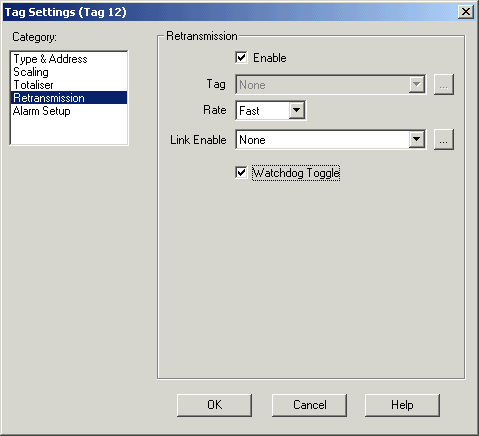Click the Enable label text
Viewport: 479px width, 436px height.
pyautogui.click(x=270, y=58)
